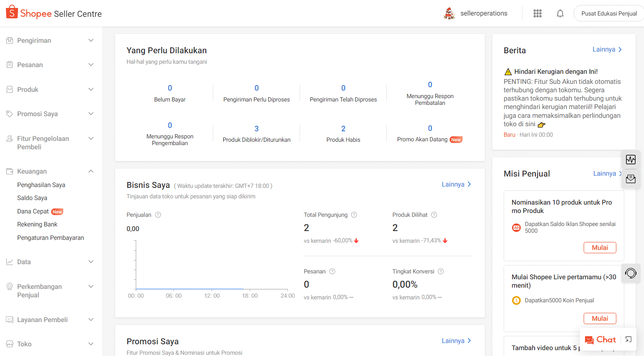
Task: Open Saldo Saya menu item
Action: pos(32,198)
